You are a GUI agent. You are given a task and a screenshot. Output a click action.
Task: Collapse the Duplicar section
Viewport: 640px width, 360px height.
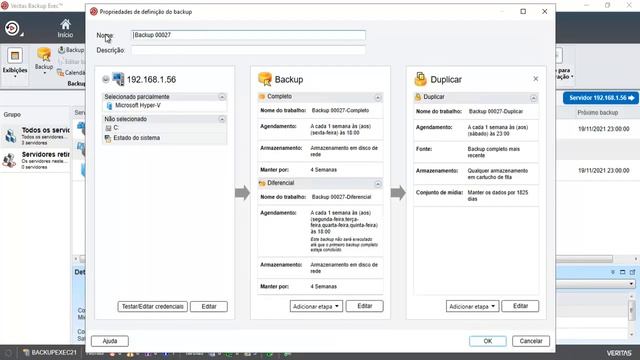(x=533, y=98)
